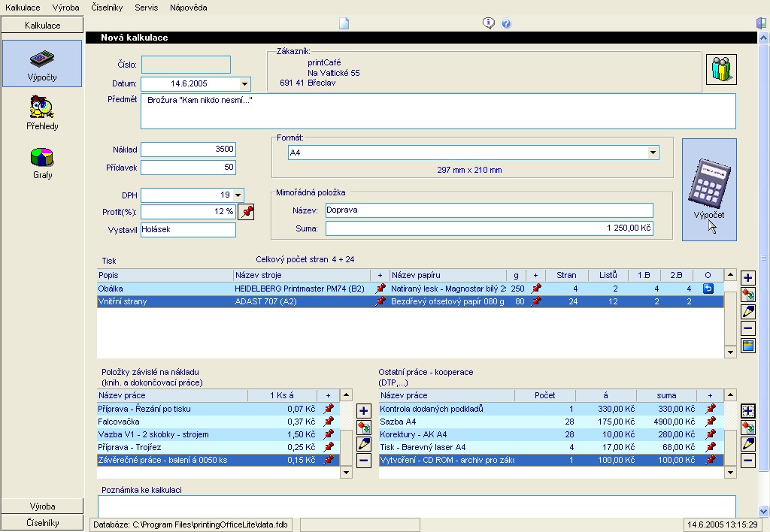Add a new Tisk row with plus icon
The image size is (770, 532).
tap(748, 278)
